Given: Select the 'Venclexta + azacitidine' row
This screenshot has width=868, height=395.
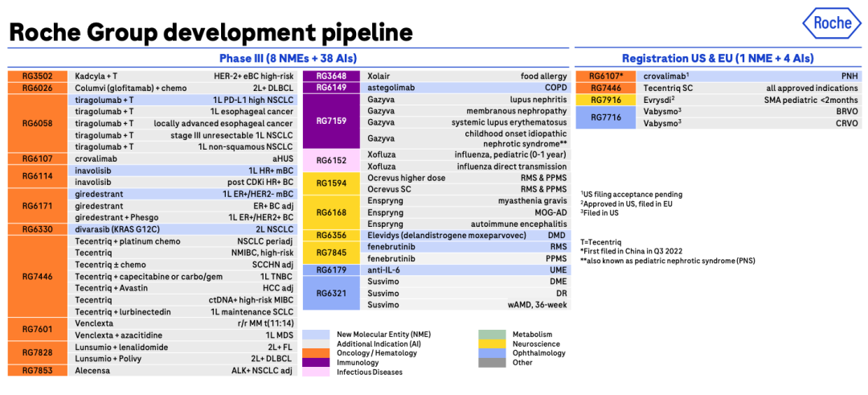Looking at the screenshot, I should tap(184, 335).
